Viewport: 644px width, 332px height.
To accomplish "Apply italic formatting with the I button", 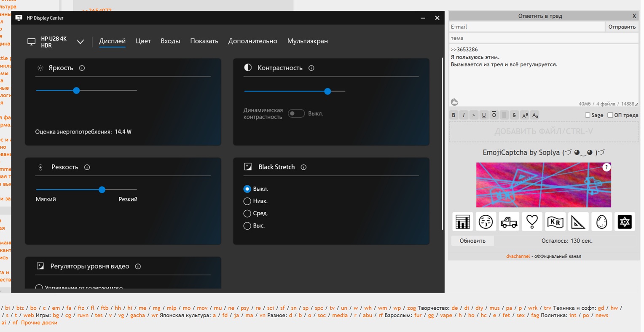I will click(x=464, y=115).
